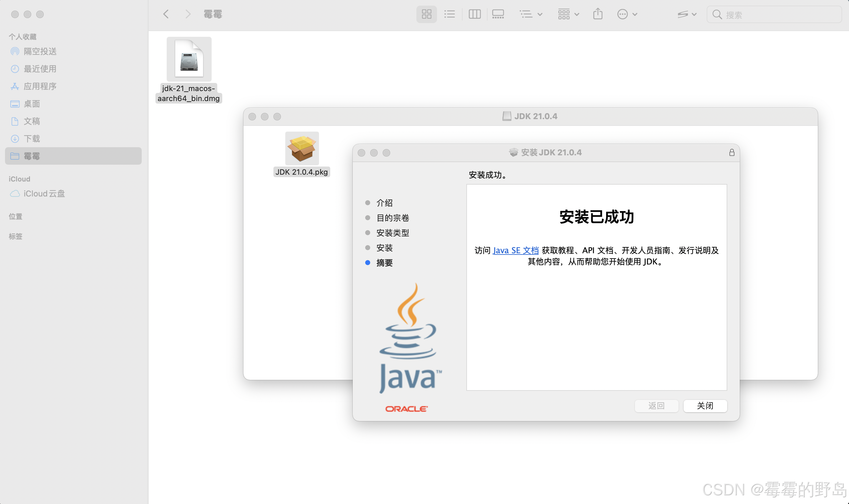Open Downloads (下载) in sidebar

[32, 138]
